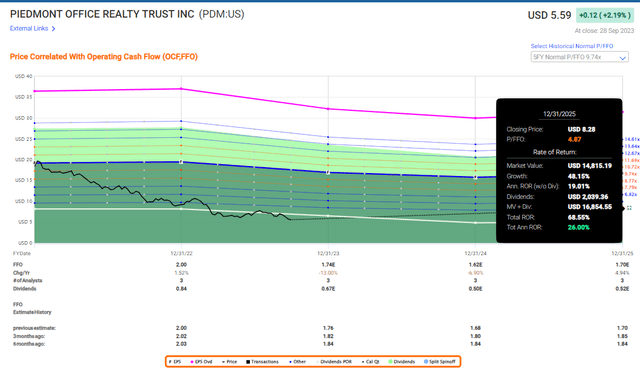Click the USD 40 y-axis label
Screen dimensions: 640x372
23,76
